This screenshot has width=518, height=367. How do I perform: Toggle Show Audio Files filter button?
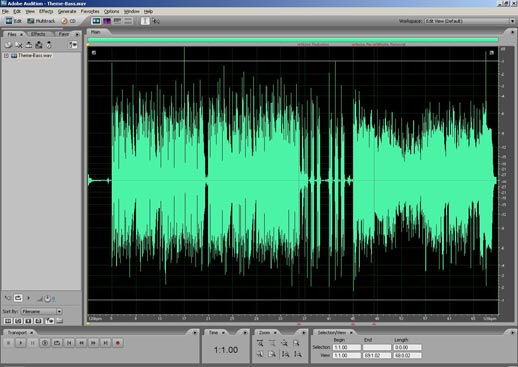pyautogui.click(x=8, y=321)
